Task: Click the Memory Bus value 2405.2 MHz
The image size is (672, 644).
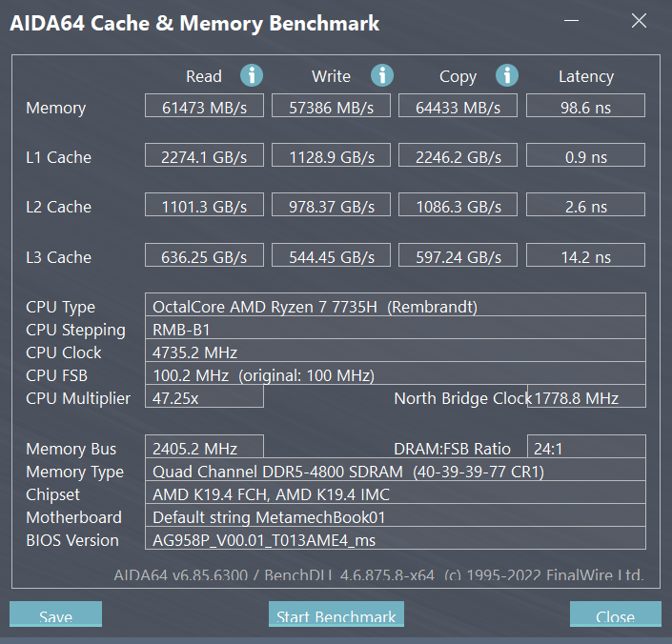Action: (204, 449)
